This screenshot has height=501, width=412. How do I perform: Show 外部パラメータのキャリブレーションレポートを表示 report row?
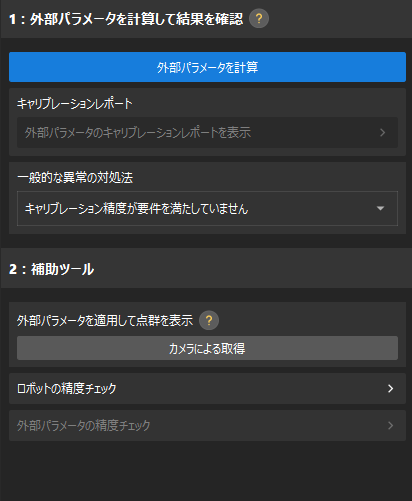207,133
